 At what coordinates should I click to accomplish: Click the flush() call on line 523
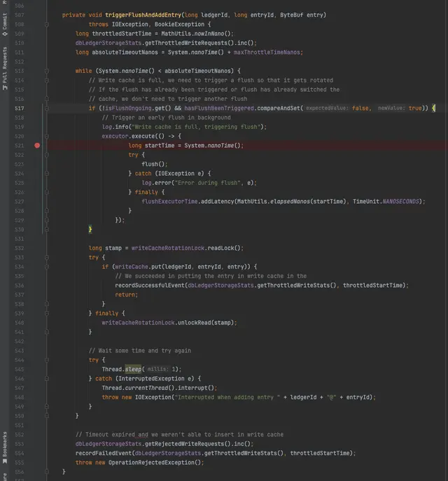tap(150, 164)
